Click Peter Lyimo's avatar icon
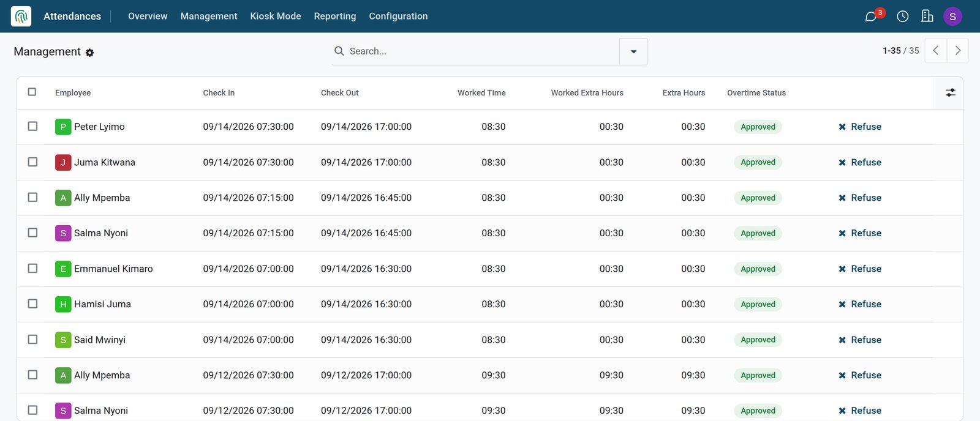The image size is (980, 421). 63,127
